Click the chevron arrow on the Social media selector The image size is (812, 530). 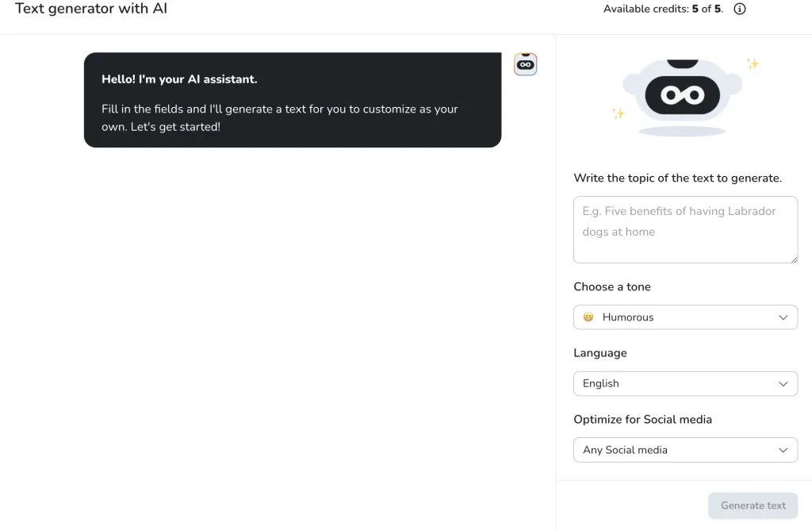783,450
